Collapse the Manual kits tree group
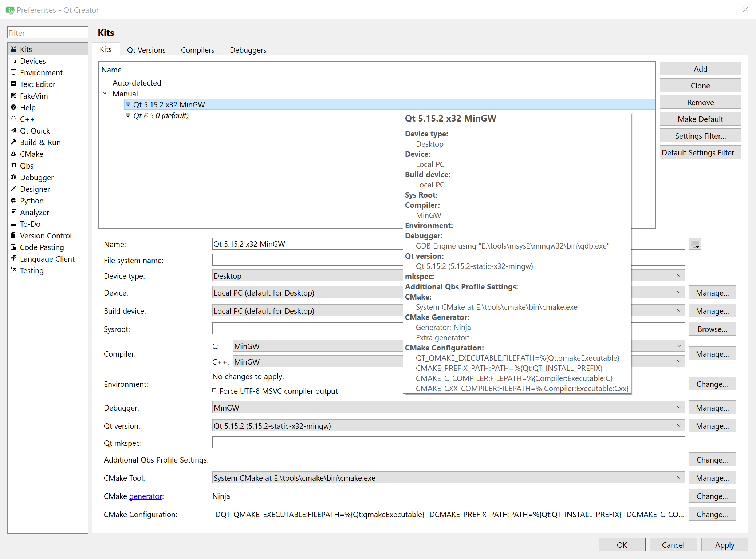This screenshot has height=559, width=756. (105, 94)
